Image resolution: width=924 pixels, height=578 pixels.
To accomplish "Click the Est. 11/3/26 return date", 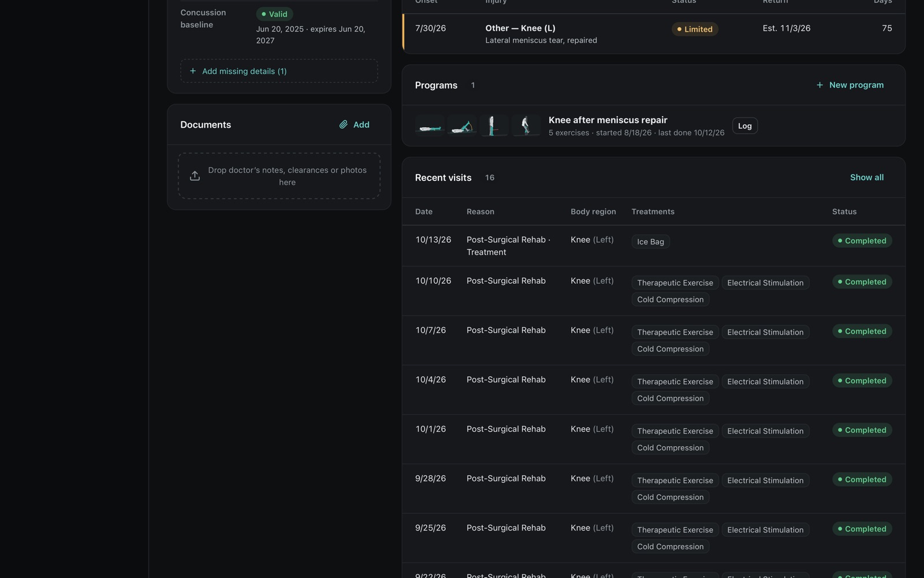I will click(787, 28).
